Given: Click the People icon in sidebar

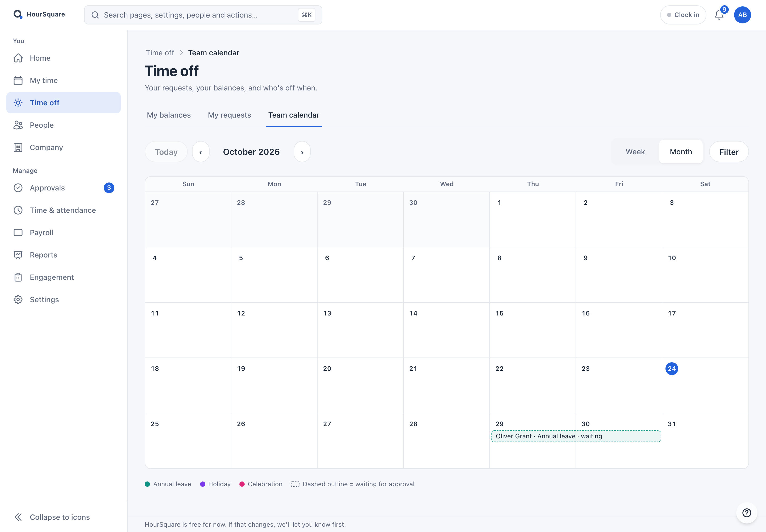Looking at the screenshot, I should [18, 125].
